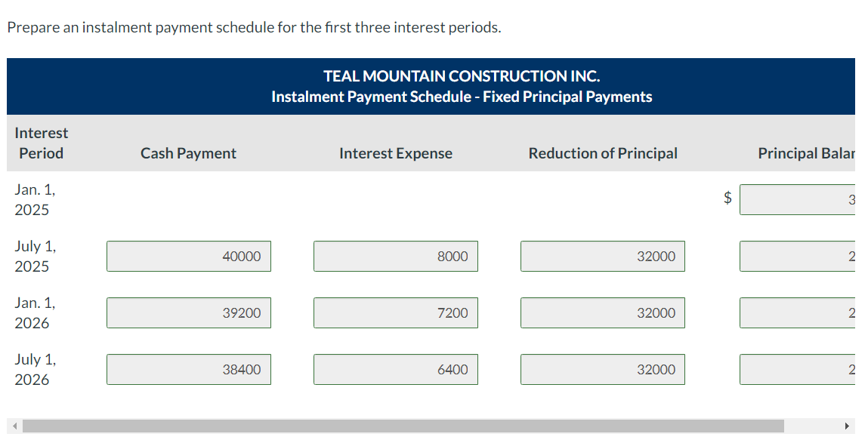Click the Reduction of Principal field for Jan 1, 2026
Viewport: 868px width, 440px height.
click(x=602, y=312)
